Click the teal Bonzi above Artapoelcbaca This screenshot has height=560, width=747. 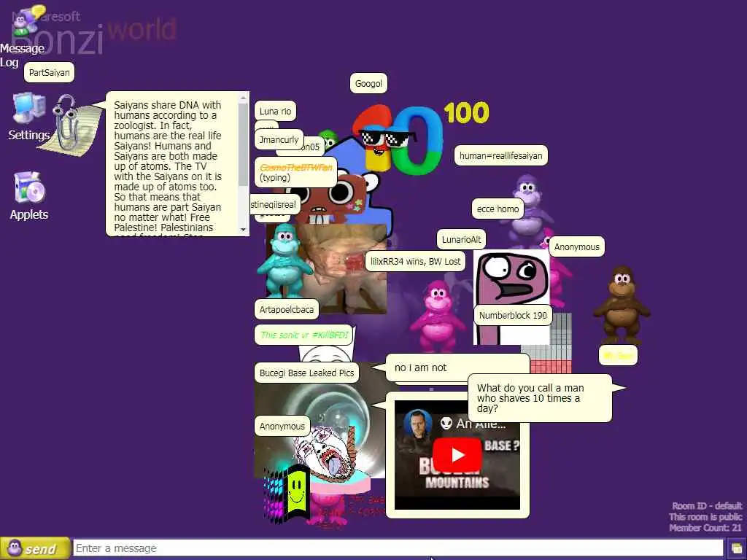click(x=285, y=261)
